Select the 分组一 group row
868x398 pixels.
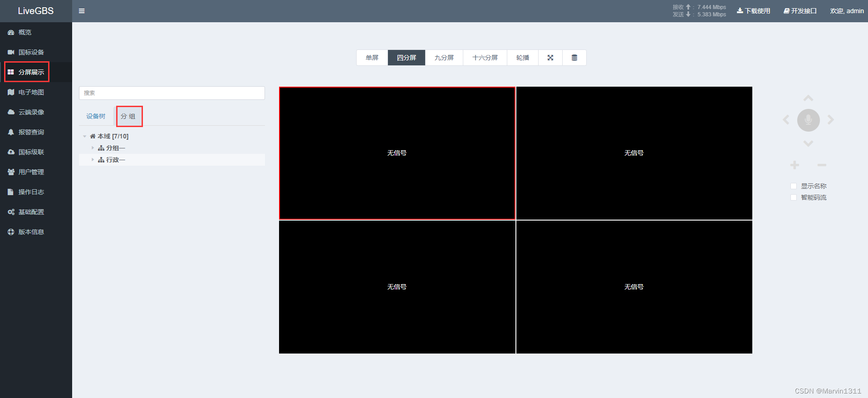(172, 148)
